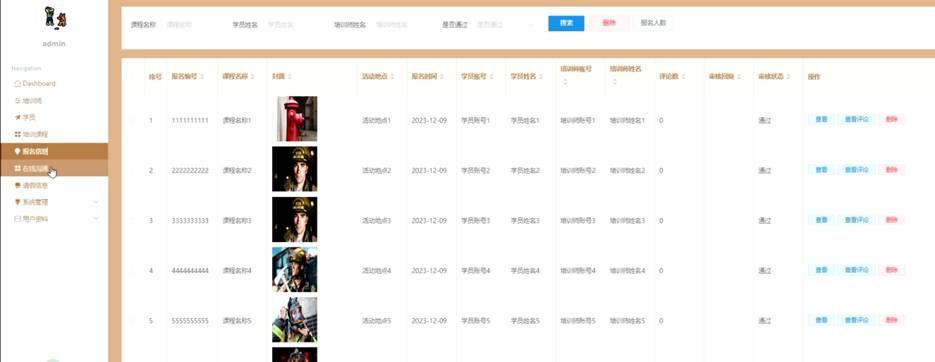The image size is (935, 362).
Task: Click the 培训师 sidebar icon
Action: point(17,101)
